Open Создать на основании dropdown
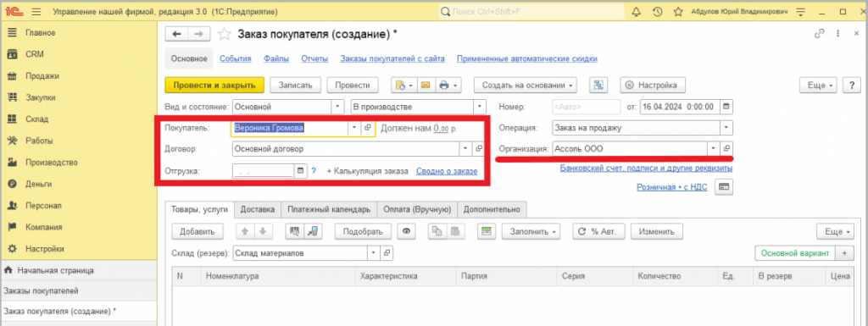Image resolution: width=868 pixels, height=326 pixels. click(526, 85)
